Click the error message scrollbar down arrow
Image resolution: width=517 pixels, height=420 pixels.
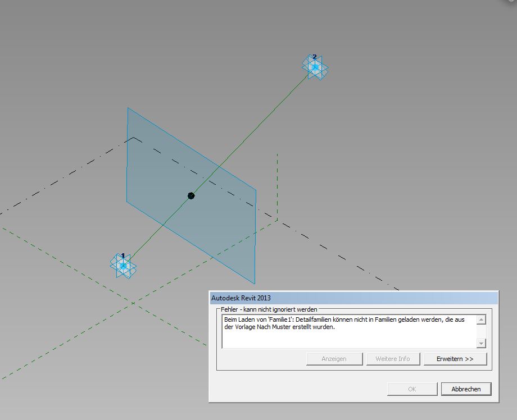(482, 343)
